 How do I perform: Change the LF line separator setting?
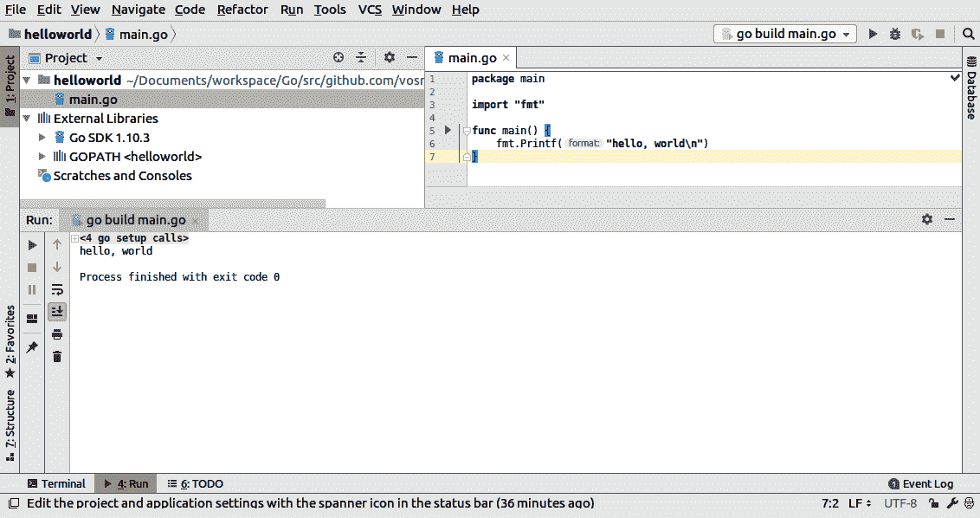point(859,503)
